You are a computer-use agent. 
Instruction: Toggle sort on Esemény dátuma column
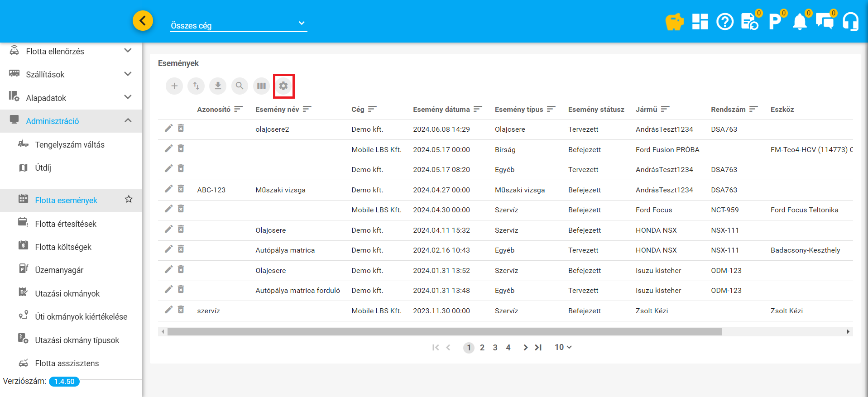(478, 109)
